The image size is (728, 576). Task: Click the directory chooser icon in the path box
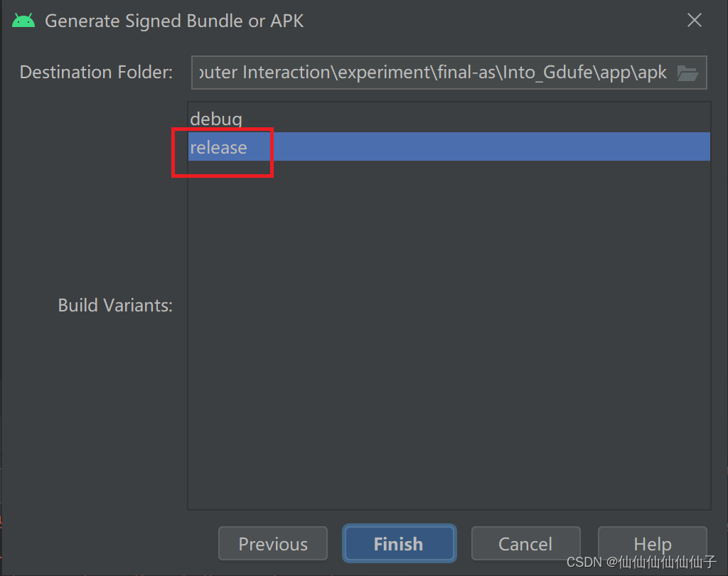click(x=688, y=72)
